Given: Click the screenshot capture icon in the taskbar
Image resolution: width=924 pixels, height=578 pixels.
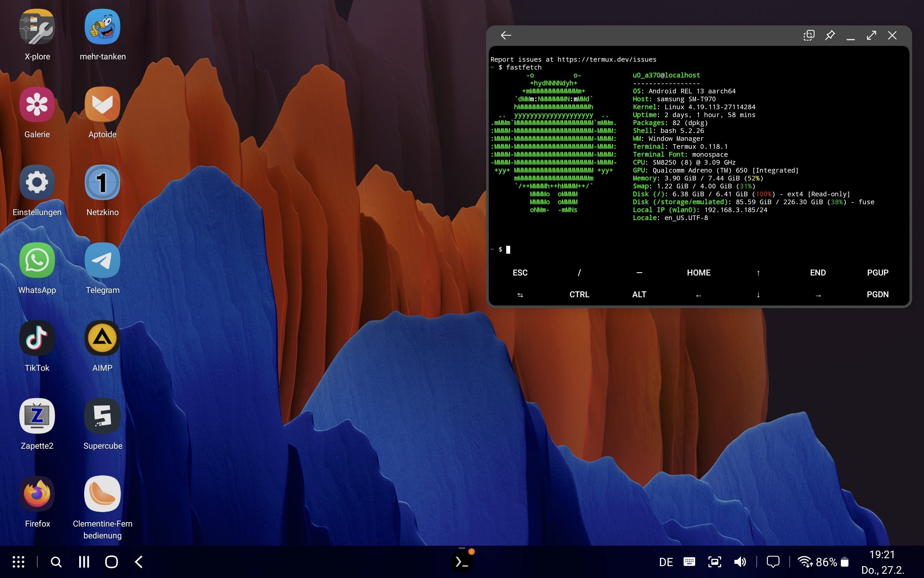Looking at the screenshot, I should coord(714,561).
